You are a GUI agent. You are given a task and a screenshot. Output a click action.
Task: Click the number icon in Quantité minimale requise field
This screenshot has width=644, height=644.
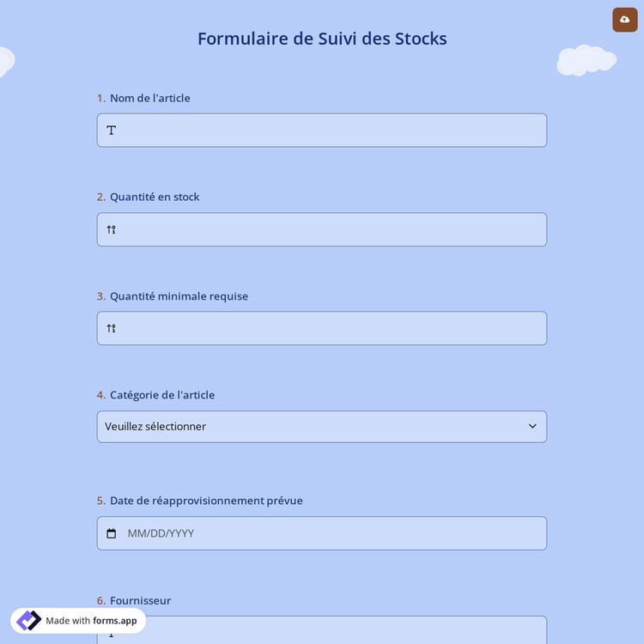coord(112,328)
